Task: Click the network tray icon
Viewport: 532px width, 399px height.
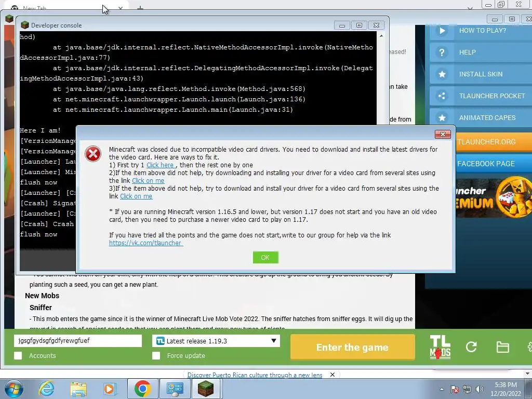Action: point(467,389)
